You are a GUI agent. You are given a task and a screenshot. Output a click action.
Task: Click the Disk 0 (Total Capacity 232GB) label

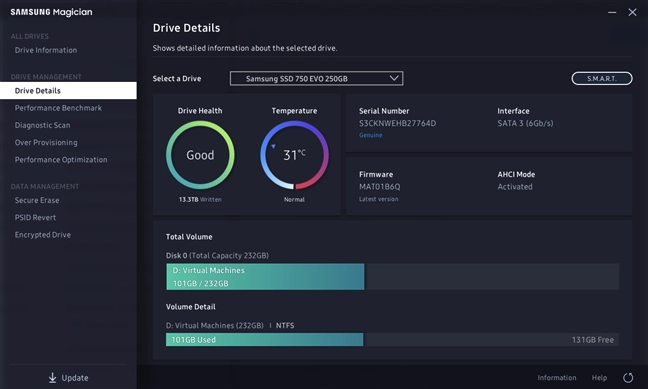pyautogui.click(x=217, y=255)
